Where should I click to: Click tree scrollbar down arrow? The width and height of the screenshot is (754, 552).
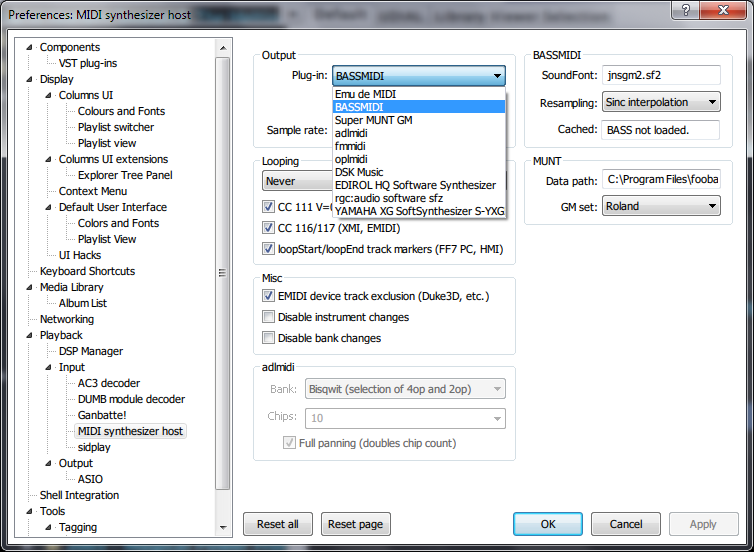(x=223, y=527)
